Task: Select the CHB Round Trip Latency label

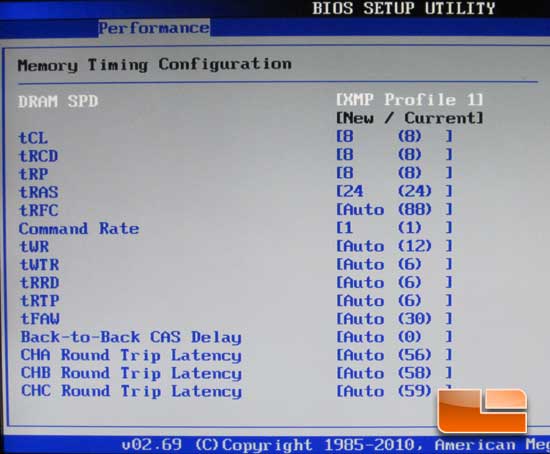Action: click(132, 373)
